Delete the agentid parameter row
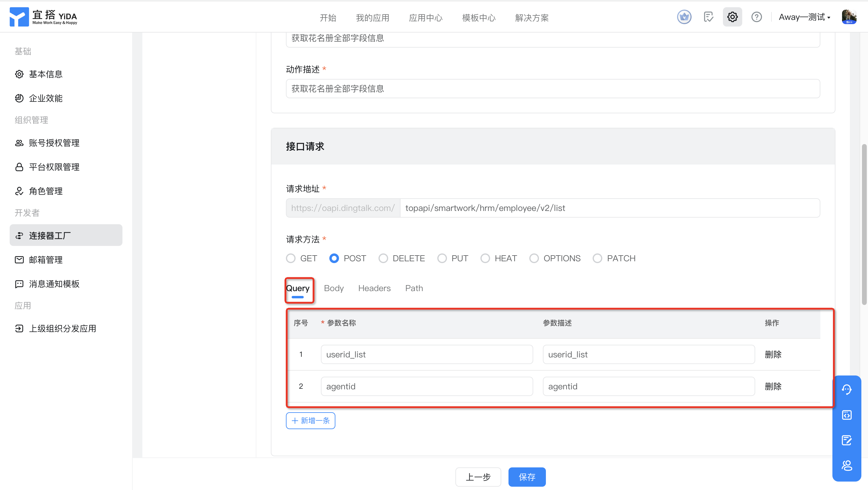The width and height of the screenshot is (868, 490). [773, 387]
